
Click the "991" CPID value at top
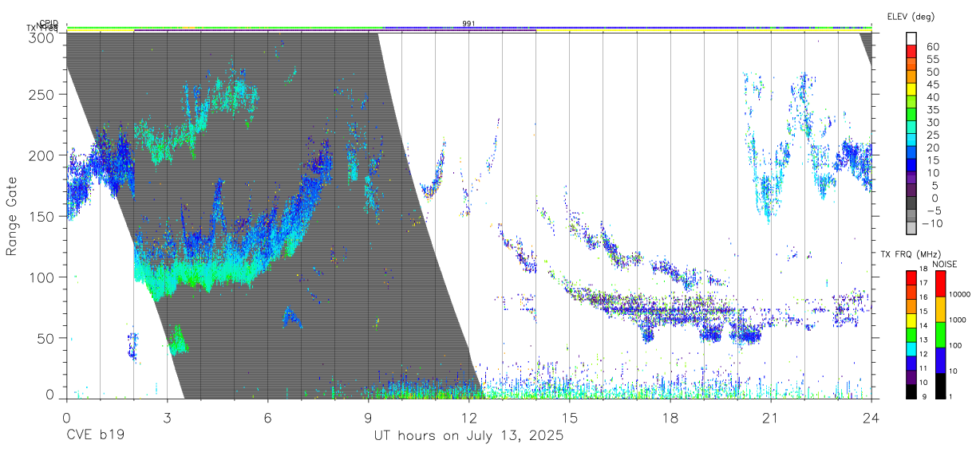click(x=468, y=24)
